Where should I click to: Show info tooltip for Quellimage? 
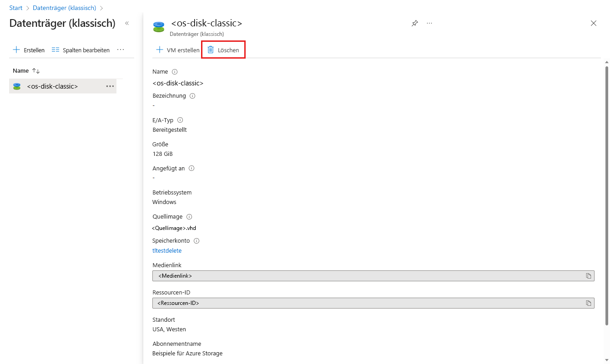click(189, 217)
